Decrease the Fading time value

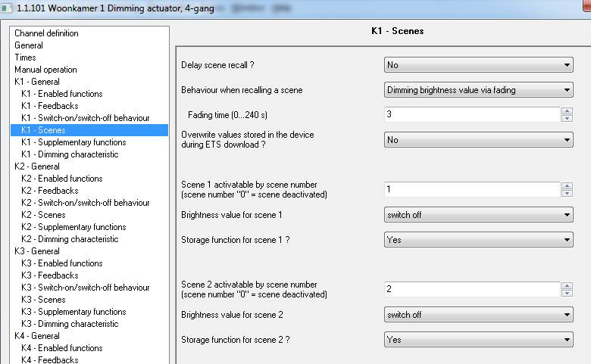pyautogui.click(x=567, y=118)
